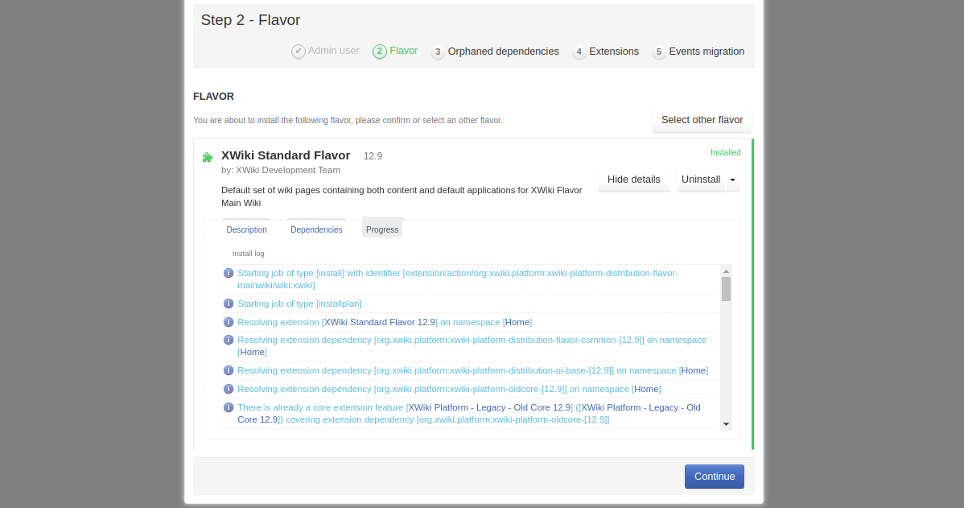Click info icon beside 'Resolving extension dependency' platform-oldcore entry

tap(228, 389)
